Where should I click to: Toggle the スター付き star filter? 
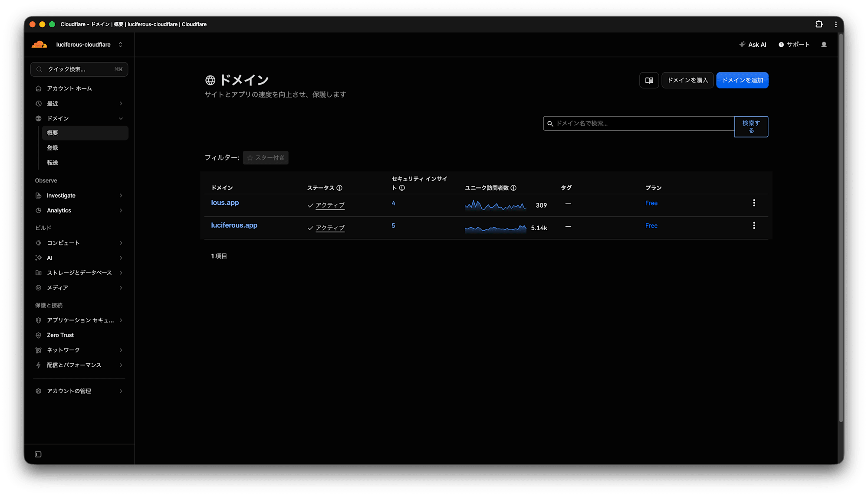[x=266, y=157]
